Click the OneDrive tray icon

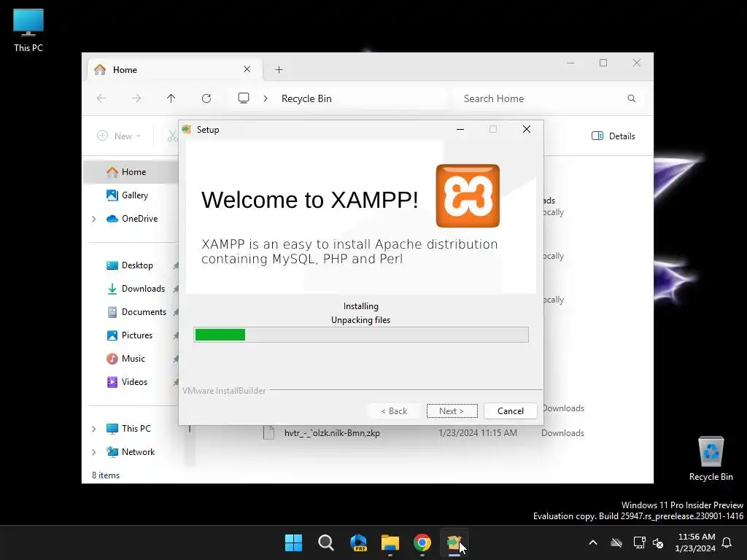(616, 542)
